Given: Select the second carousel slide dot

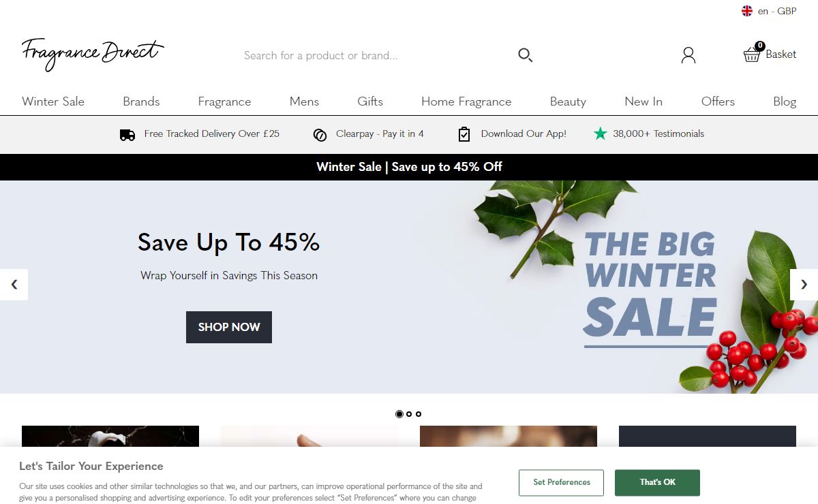Looking at the screenshot, I should [x=409, y=414].
